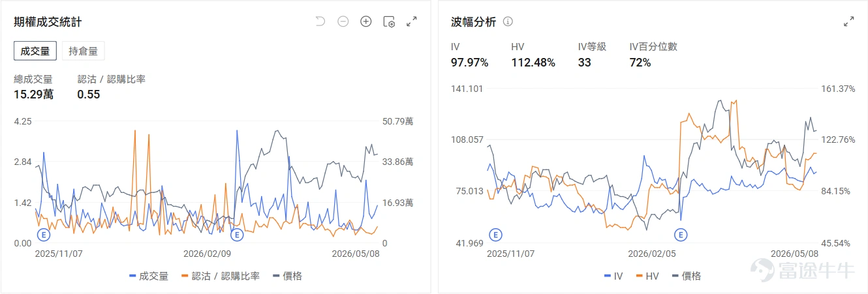Click the 84.15% axis label
868x294 pixels.
[x=837, y=191]
